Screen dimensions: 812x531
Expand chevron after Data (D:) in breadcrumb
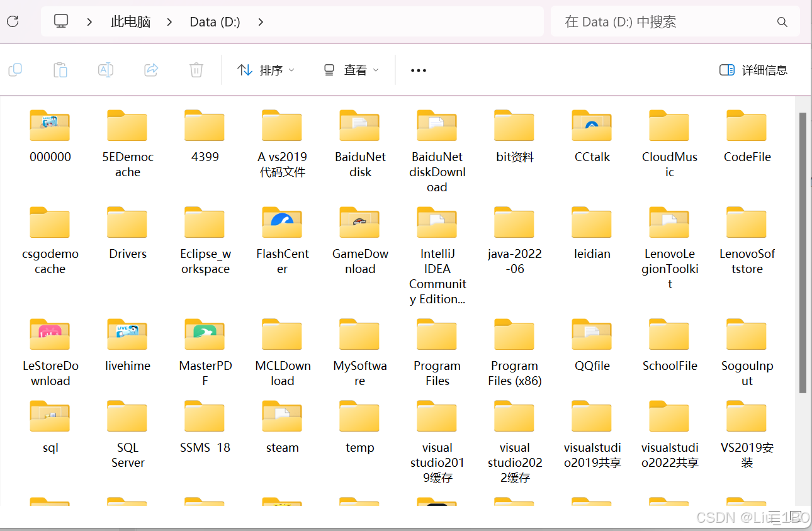pos(261,22)
